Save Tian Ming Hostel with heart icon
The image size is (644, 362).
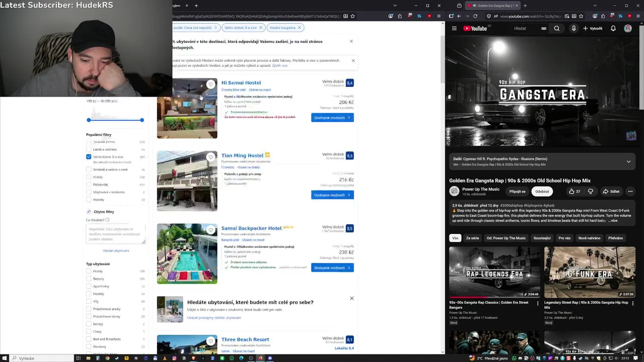click(211, 157)
